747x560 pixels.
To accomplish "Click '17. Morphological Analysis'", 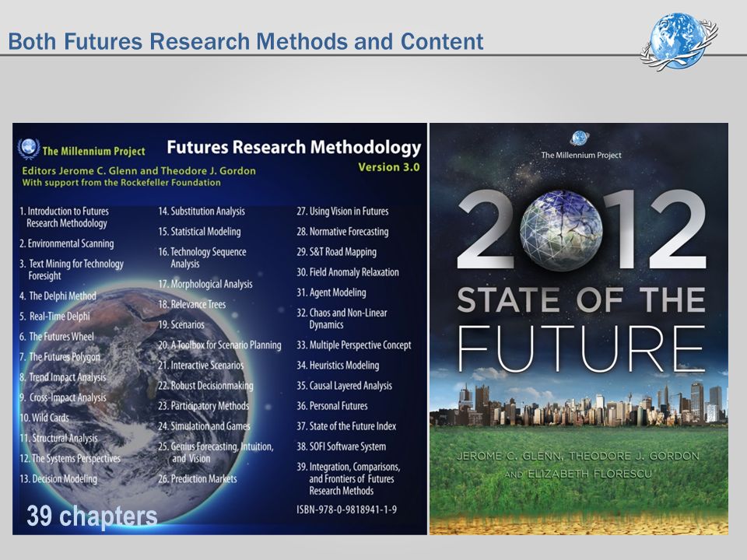I will point(205,284).
